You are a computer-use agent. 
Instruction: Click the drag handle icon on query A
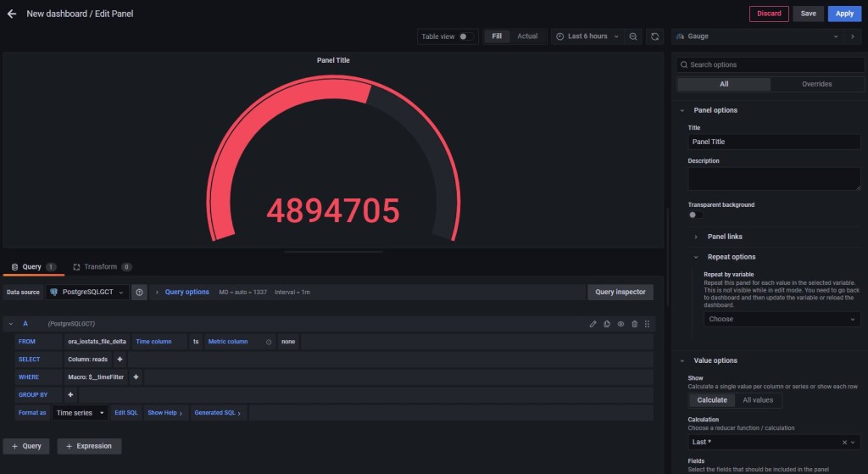[x=648, y=324]
